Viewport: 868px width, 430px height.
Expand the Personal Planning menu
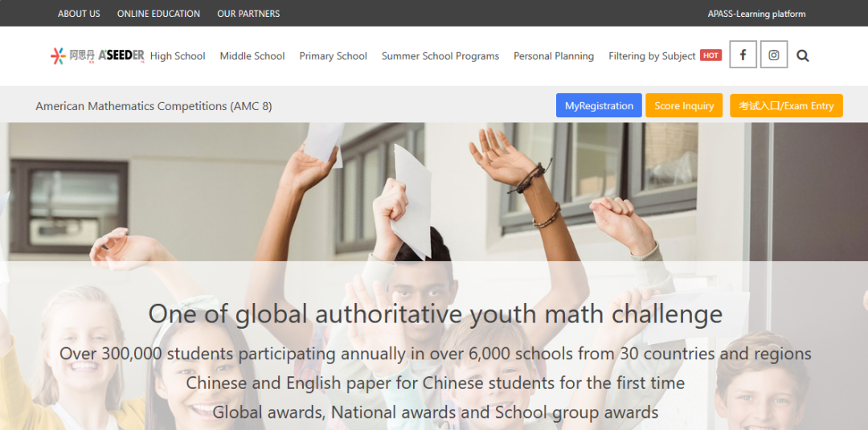[x=554, y=56]
